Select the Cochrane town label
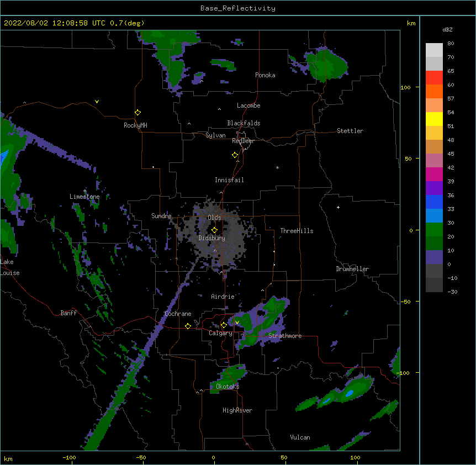This screenshot has width=476, height=465. point(178,314)
